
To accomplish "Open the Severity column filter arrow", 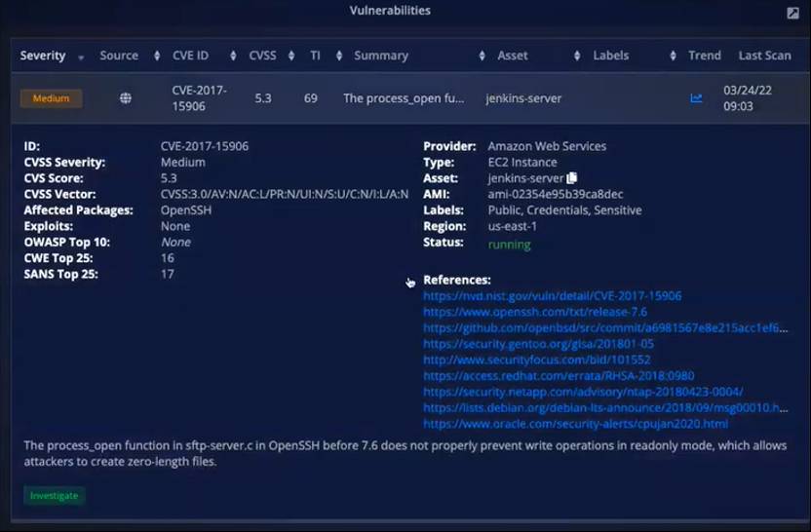I will [81, 57].
